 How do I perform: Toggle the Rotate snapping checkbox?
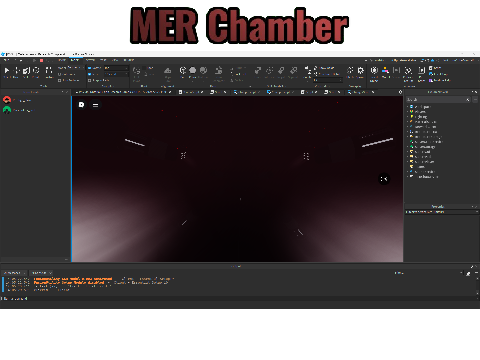click(x=90, y=68)
